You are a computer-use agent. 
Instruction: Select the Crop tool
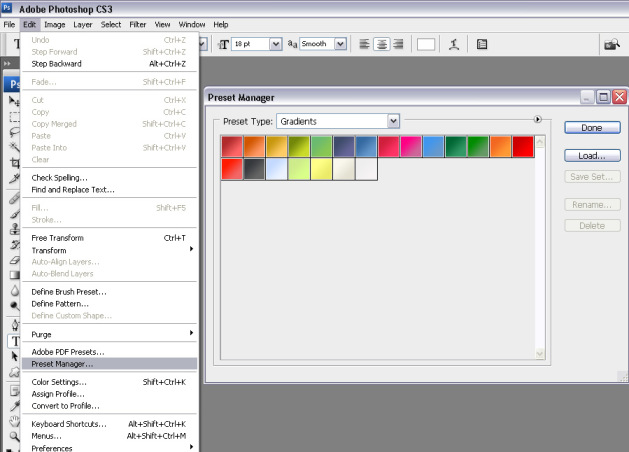[14, 162]
